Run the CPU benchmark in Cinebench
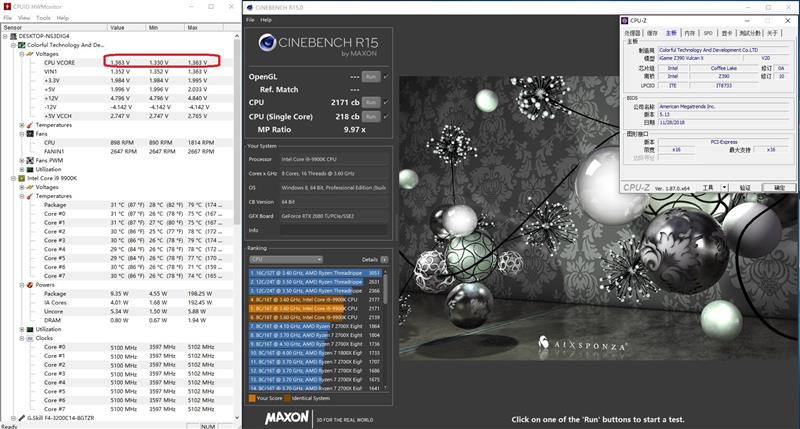The height and width of the screenshot is (429, 800). click(x=371, y=102)
